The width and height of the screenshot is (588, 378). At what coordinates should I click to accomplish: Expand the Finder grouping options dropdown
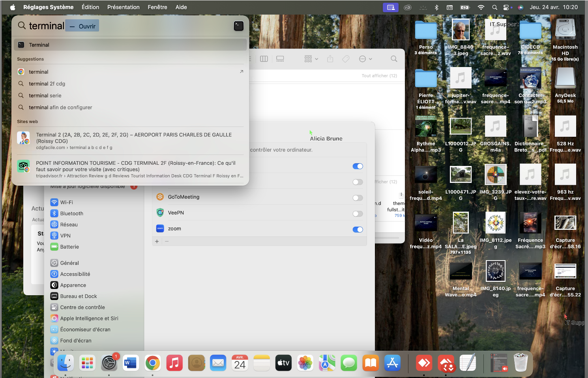click(x=311, y=59)
